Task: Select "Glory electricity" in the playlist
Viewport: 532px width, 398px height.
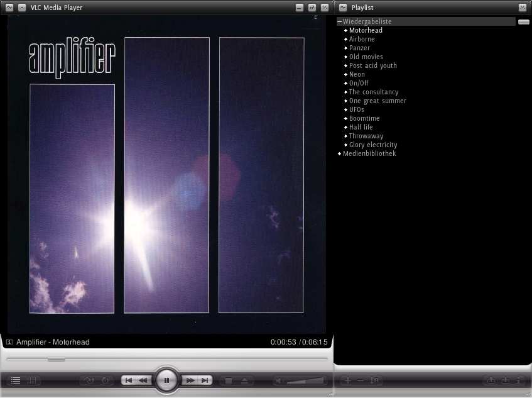Action: point(373,145)
